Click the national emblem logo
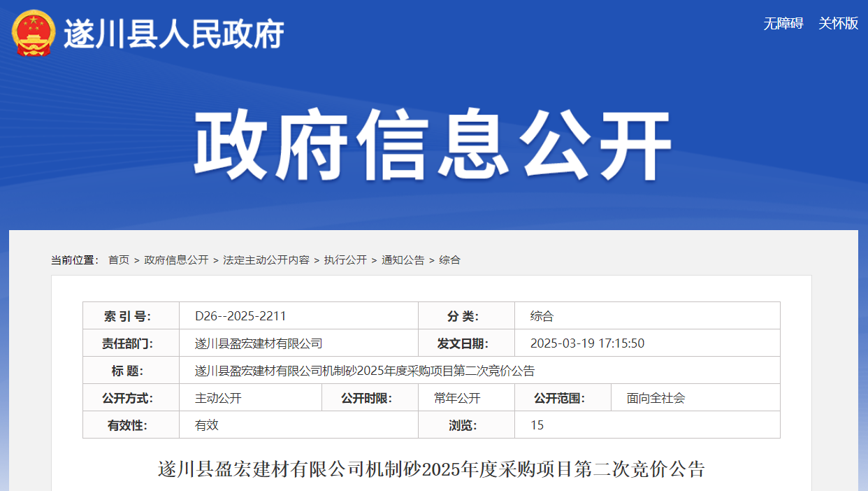Viewport: 868px width, 491px height. coord(33,33)
